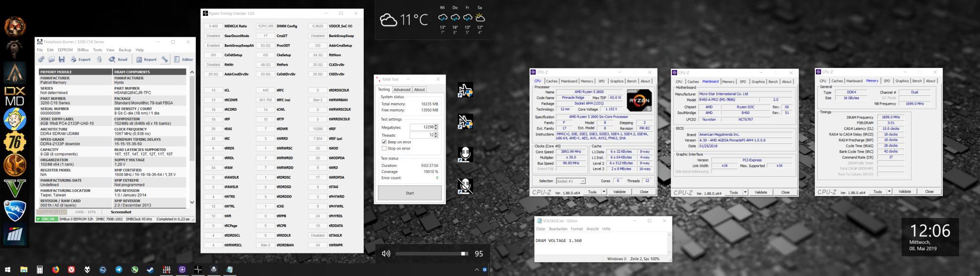Viewport: 980px width, 276px height.
Task: Click the MEMCLK Ratio value 3 400
Action: [213, 26]
